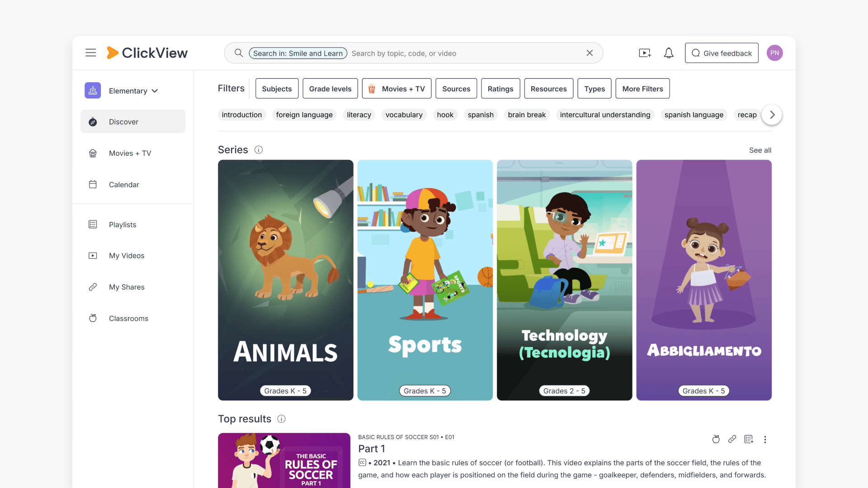This screenshot has width=868, height=488.
Task: Click the Elementary school icon
Action: pos(93,90)
